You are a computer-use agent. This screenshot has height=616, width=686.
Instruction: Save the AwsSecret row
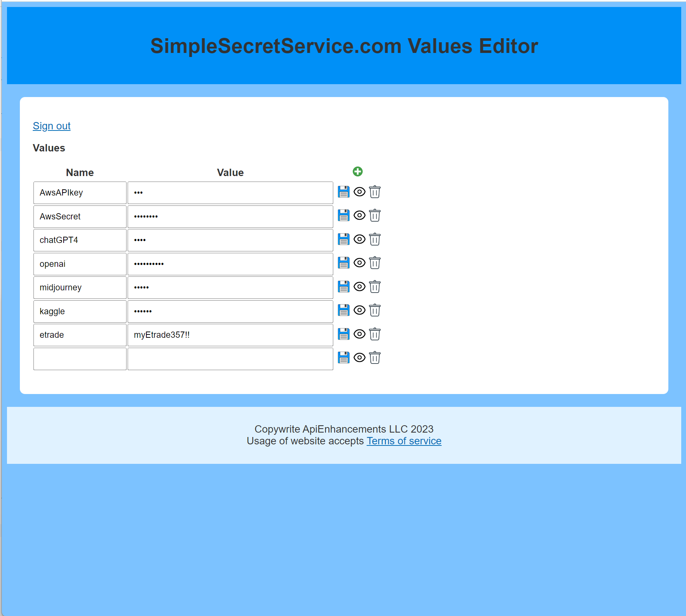[x=344, y=215]
